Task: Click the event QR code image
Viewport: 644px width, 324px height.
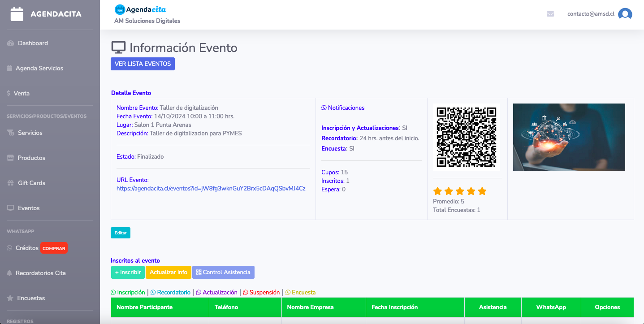Action: (x=466, y=137)
